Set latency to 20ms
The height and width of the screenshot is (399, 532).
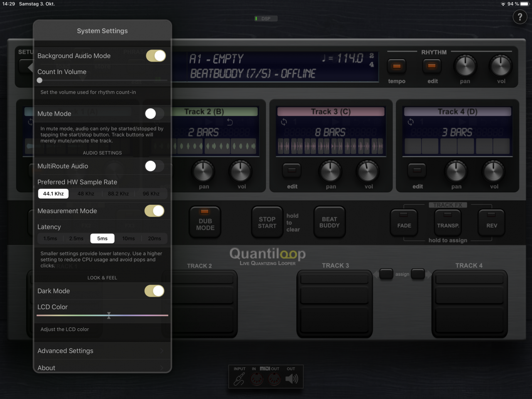coord(155,238)
